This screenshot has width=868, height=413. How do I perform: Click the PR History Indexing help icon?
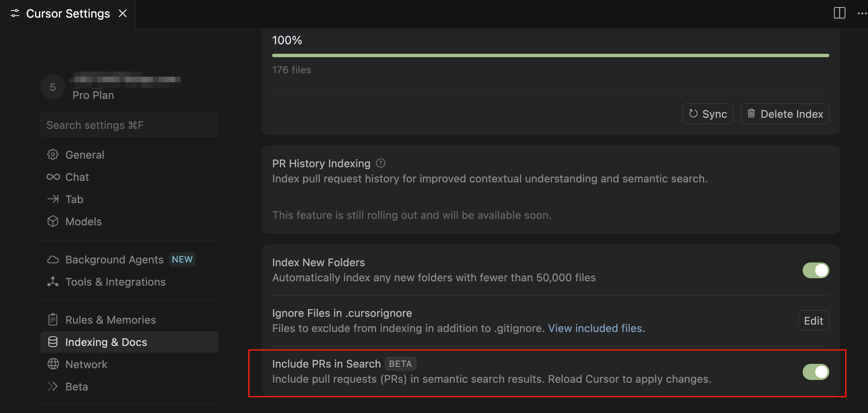coord(380,163)
